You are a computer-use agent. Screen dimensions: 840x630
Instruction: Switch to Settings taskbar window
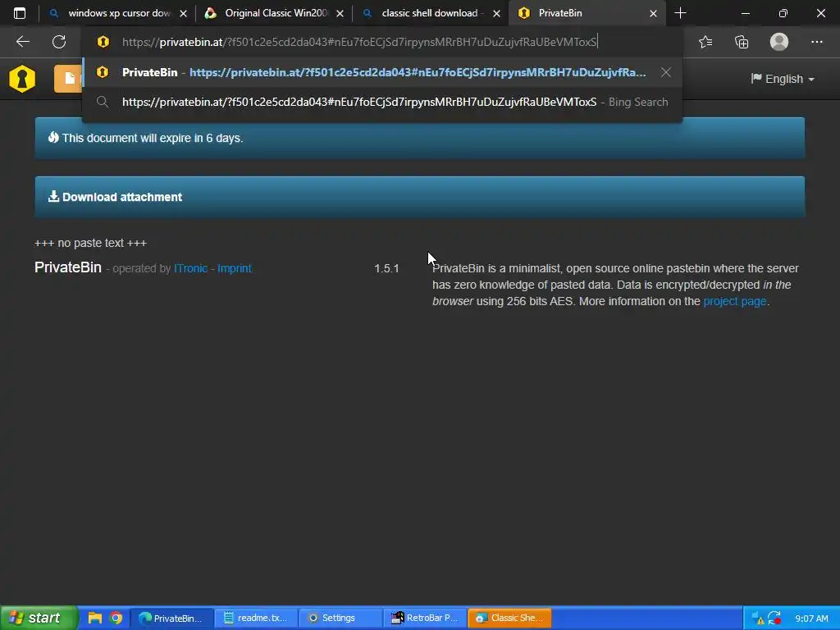340,619
